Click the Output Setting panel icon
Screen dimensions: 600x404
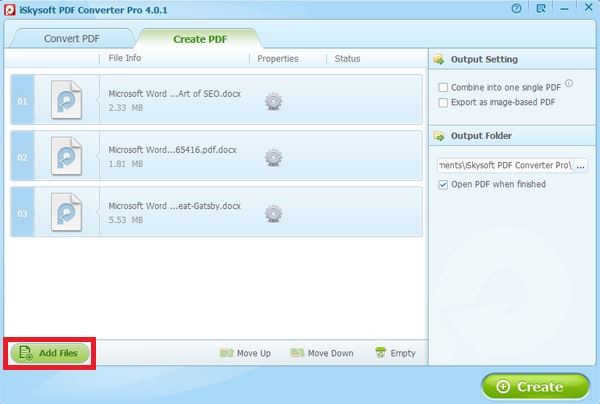click(x=439, y=60)
